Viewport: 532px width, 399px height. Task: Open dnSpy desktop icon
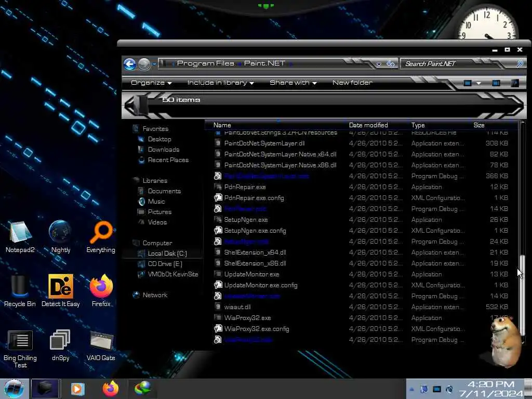tap(60, 345)
